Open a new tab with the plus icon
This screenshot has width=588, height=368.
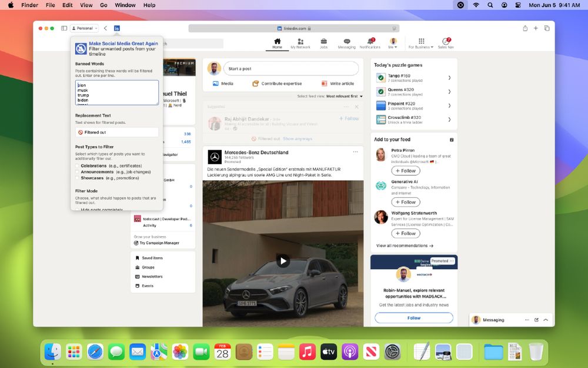point(536,28)
